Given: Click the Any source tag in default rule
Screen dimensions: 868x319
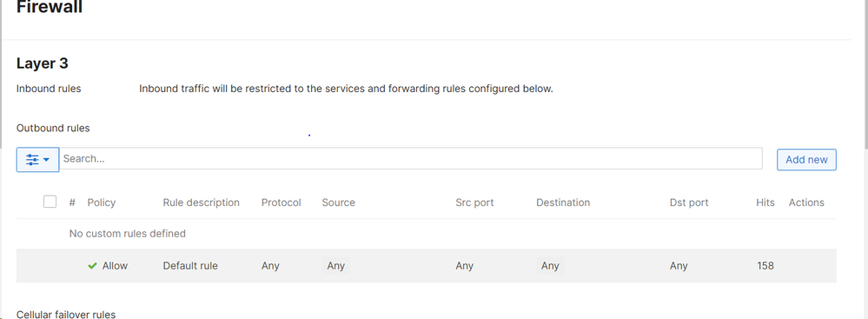Looking at the screenshot, I should (x=335, y=266).
